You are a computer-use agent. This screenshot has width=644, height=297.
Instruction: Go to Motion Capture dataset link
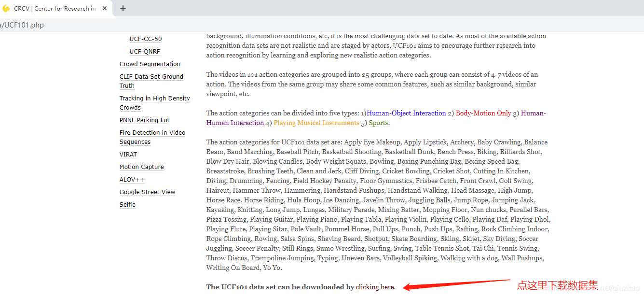coord(142,167)
